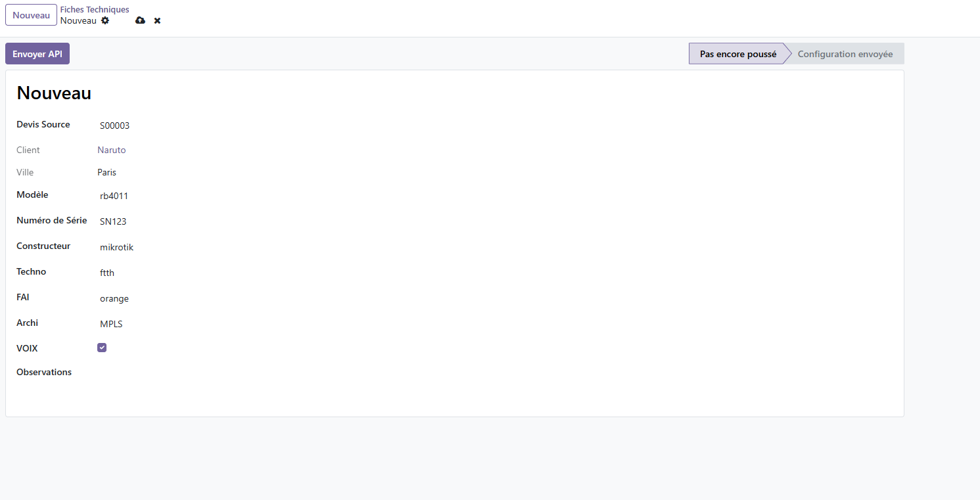The height and width of the screenshot is (500, 980).
Task: Click the Nouveau button to create record
Action: click(31, 15)
